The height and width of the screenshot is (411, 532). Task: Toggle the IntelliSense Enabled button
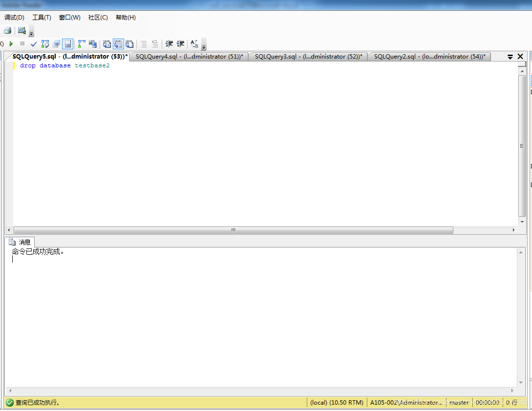tap(68, 44)
